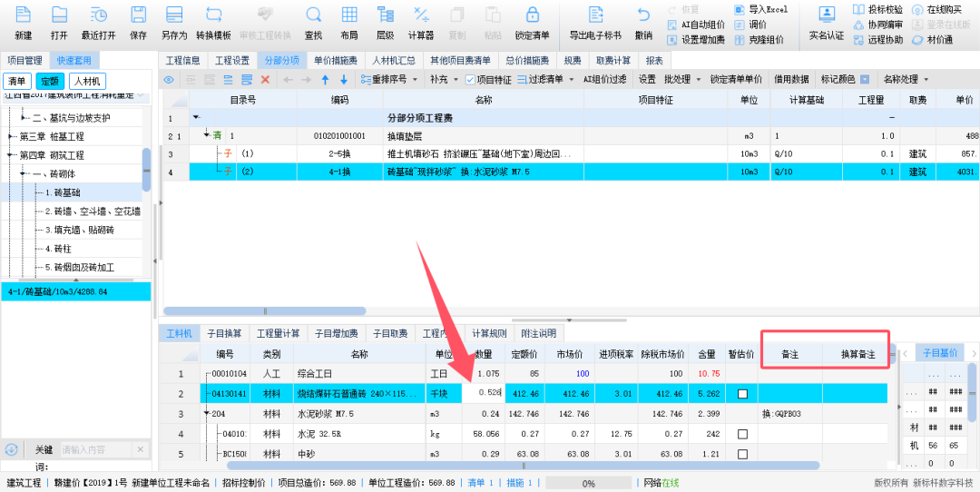This screenshot has width=980, height=492.
Task: Click the 借用数据 button
Action: [x=790, y=80]
